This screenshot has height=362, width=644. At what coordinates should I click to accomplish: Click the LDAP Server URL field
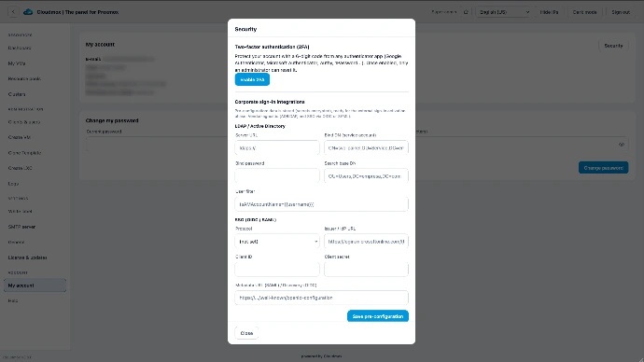(x=277, y=147)
